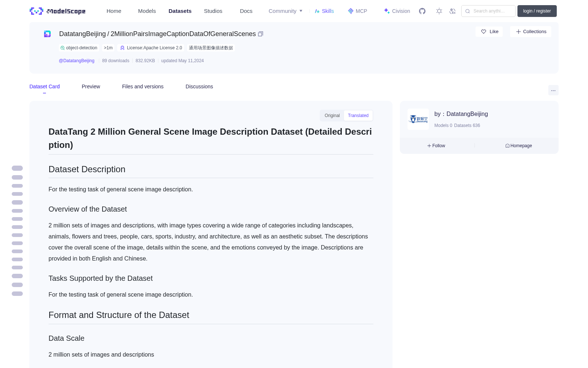
Task: Click the "updated May 11,2024" text
Action: [x=182, y=61]
